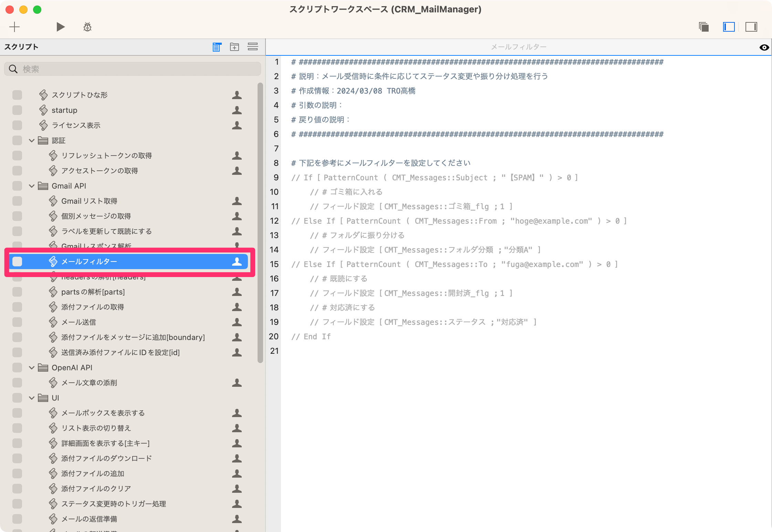This screenshot has width=772, height=532.
Task: Select the ラベルを更新して既読にする script
Action: [106, 231]
